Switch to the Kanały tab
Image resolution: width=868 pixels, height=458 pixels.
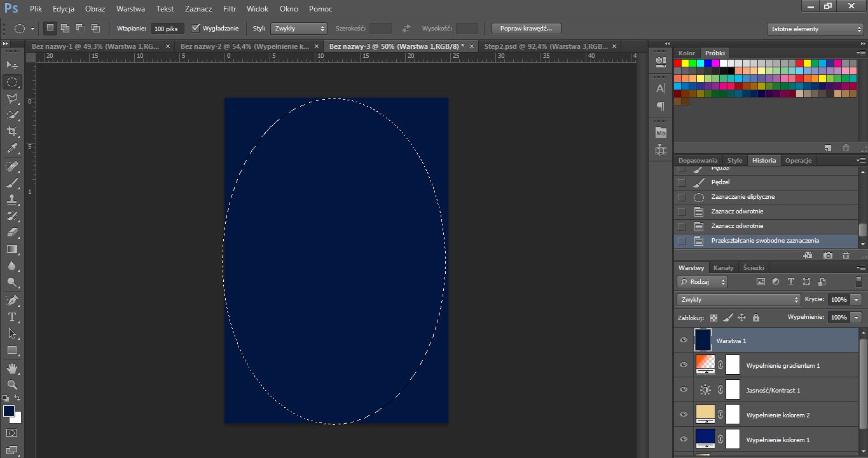(723, 267)
